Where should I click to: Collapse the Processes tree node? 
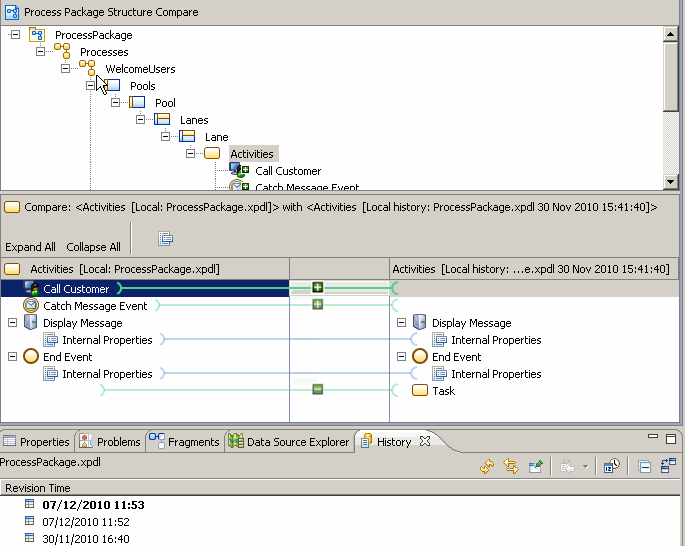coord(40,52)
